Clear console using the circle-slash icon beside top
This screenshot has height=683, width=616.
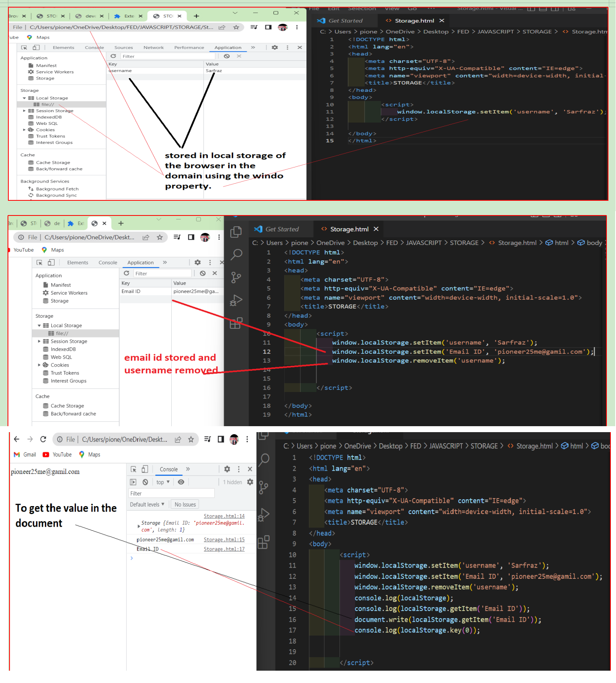(x=145, y=482)
